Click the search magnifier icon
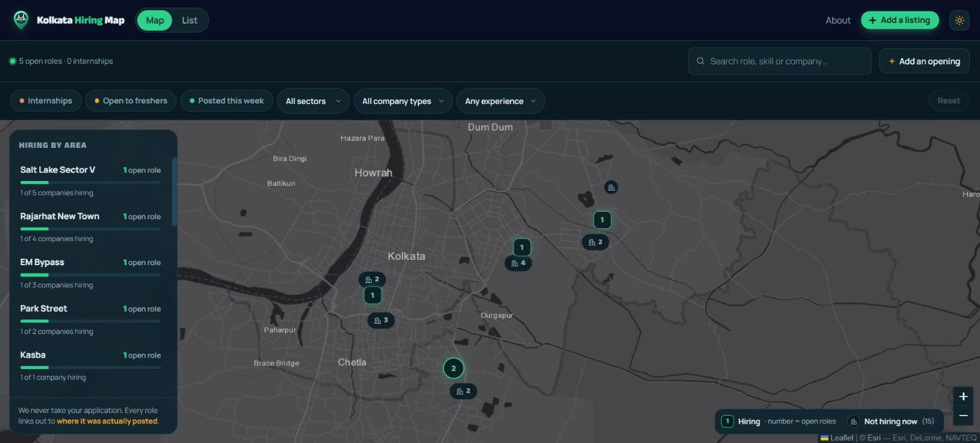The image size is (980, 443). coord(701,61)
